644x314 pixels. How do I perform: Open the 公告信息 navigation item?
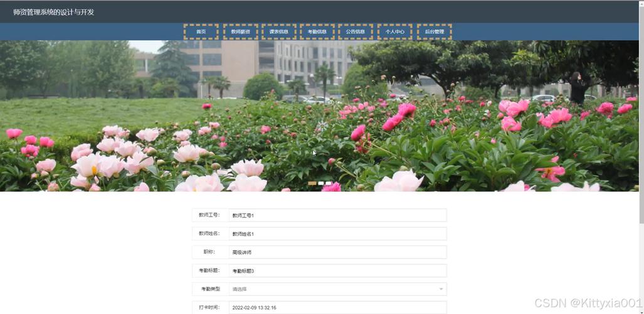click(x=356, y=31)
